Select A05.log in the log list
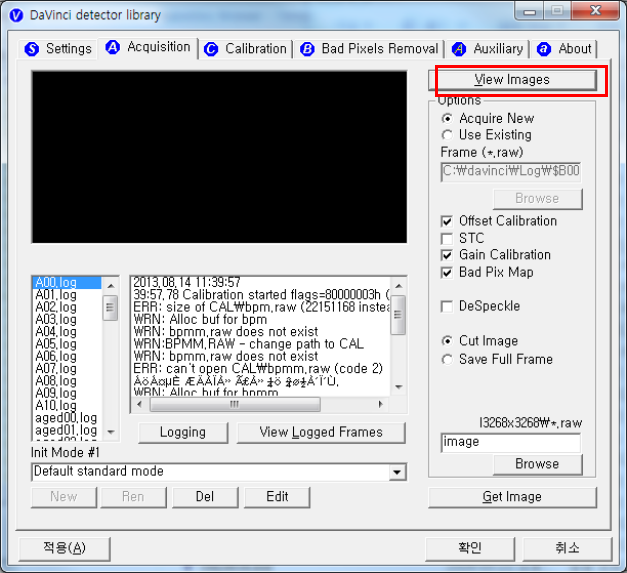 click(66, 344)
